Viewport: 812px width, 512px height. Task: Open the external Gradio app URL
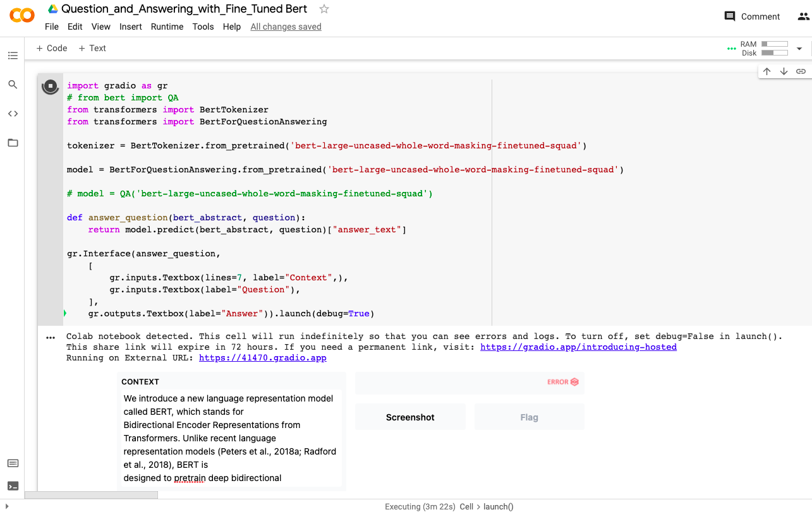coord(262,357)
